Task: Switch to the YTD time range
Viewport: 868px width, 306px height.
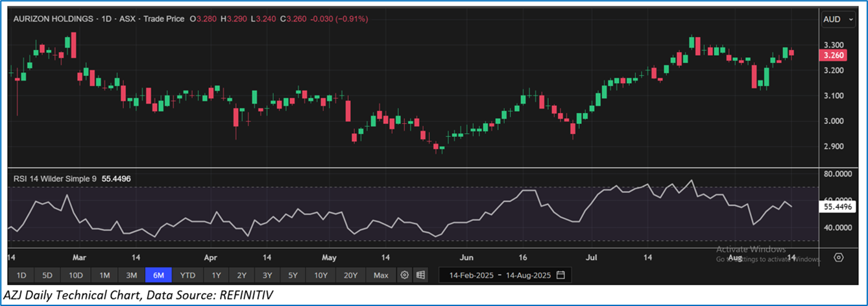Action: pyautogui.click(x=187, y=275)
